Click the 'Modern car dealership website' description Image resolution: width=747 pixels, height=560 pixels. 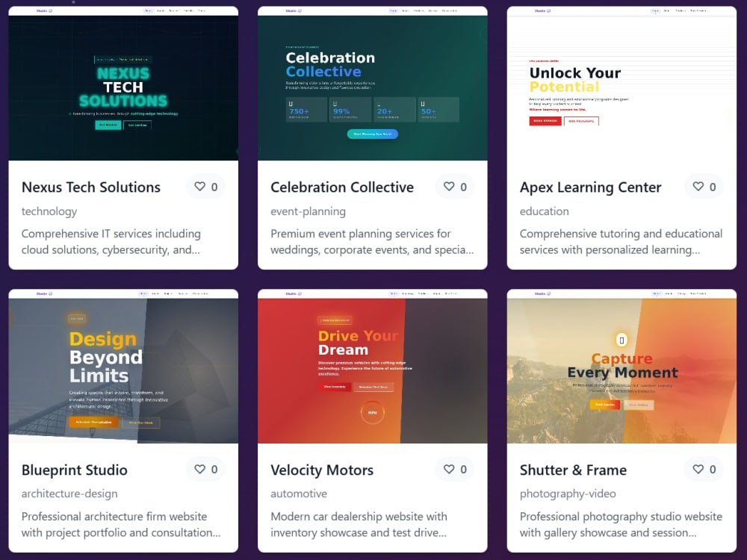[359, 525]
